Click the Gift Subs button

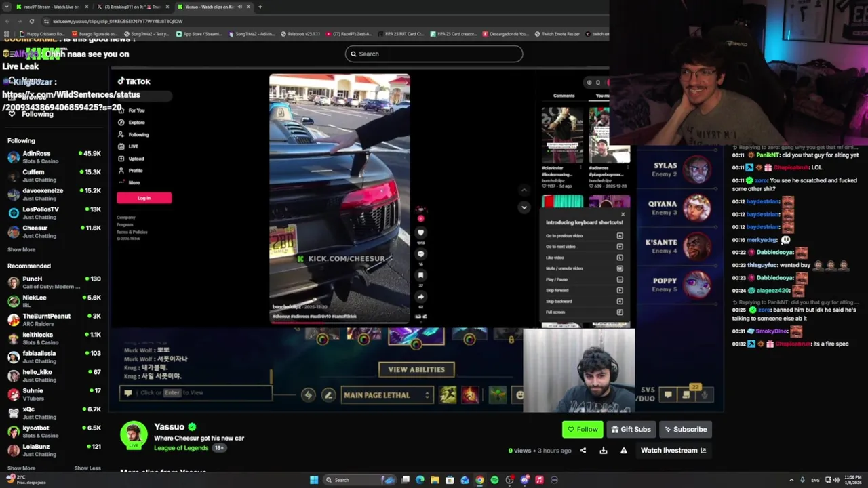click(631, 429)
